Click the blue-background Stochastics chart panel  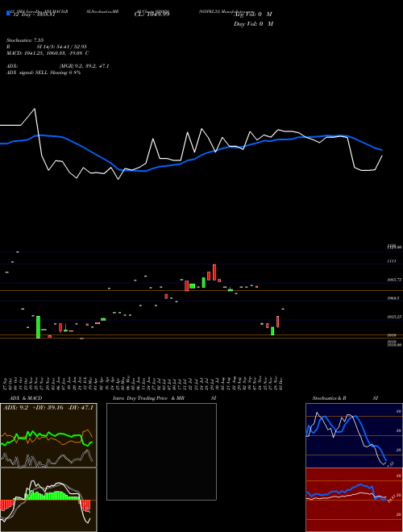(354, 435)
